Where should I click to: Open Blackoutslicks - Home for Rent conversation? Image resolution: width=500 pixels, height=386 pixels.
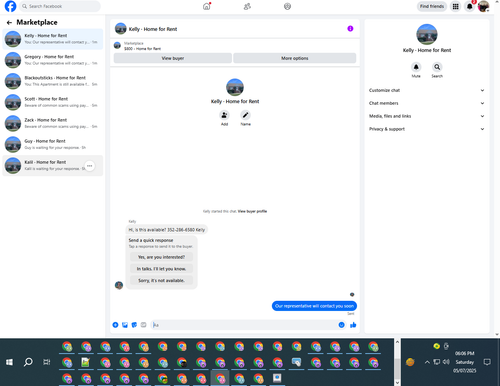[x=53, y=81]
